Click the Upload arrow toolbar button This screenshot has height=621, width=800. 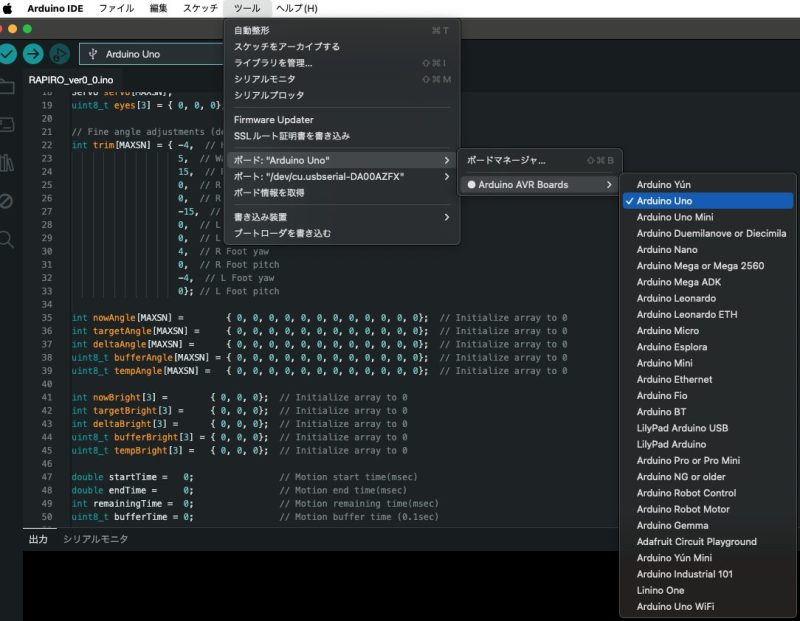tap(33, 54)
